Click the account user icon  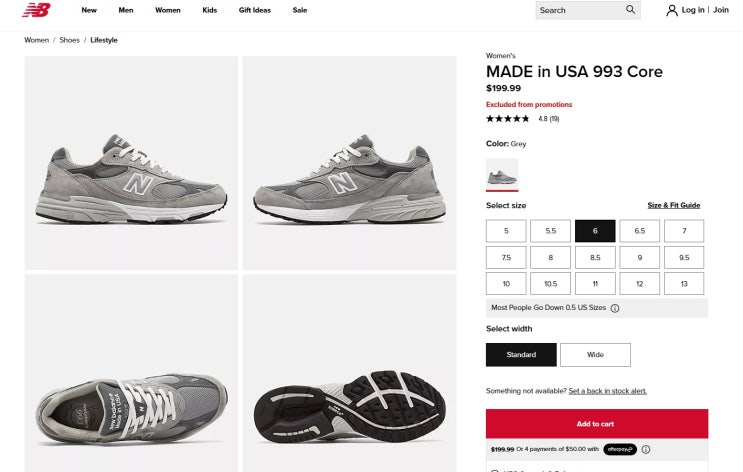[x=672, y=10]
